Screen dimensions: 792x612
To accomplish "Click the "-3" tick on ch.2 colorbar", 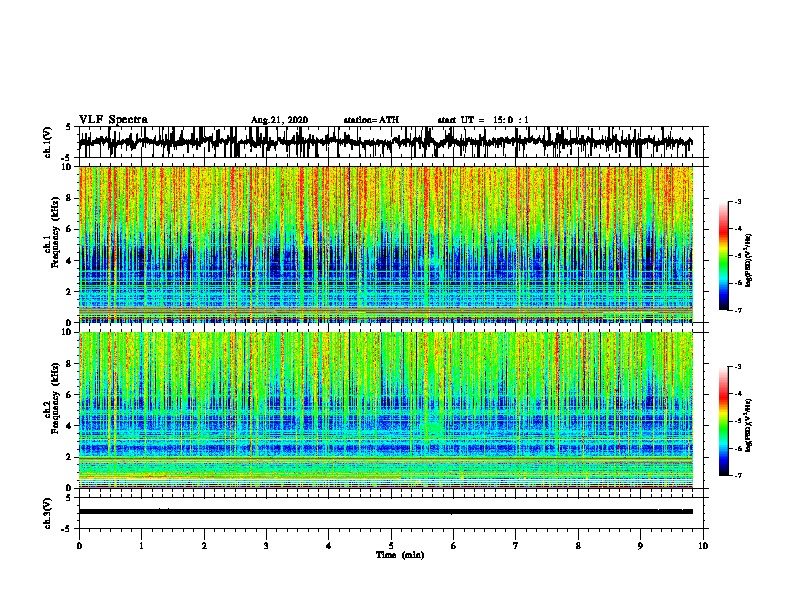I will pyautogui.click(x=738, y=367).
